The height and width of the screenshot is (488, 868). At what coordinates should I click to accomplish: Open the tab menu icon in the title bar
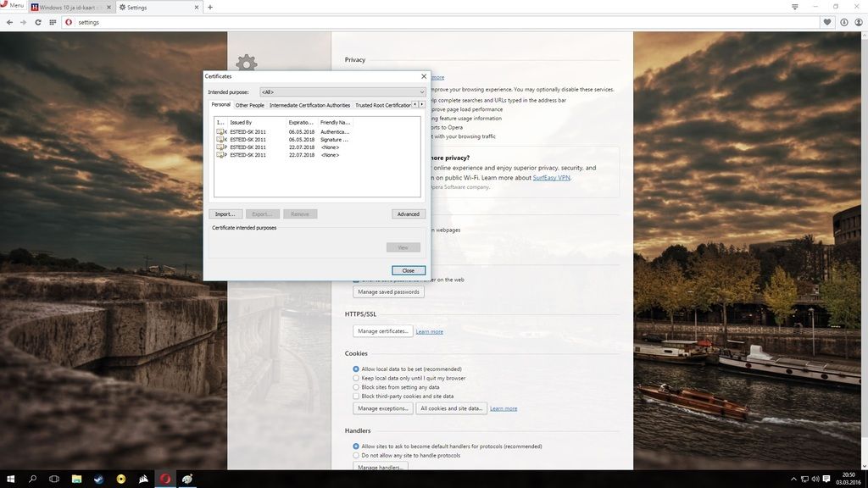click(795, 7)
